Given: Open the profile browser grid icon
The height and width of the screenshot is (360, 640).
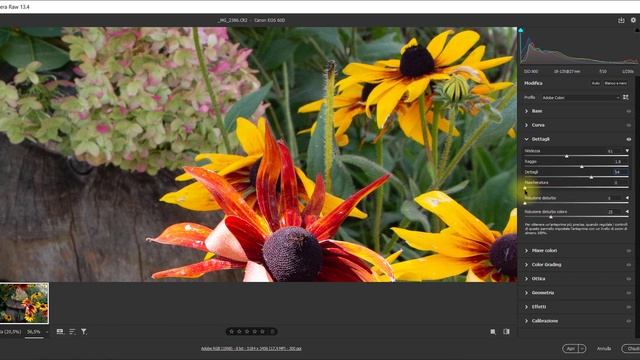Looking at the screenshot, I should (x=626, y=98).
